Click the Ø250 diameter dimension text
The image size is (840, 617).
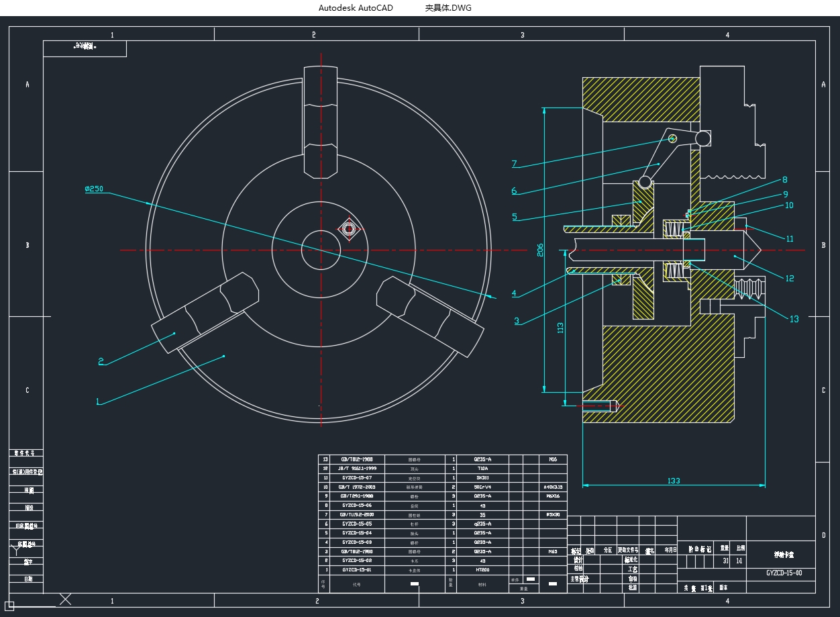coord(94,189)
